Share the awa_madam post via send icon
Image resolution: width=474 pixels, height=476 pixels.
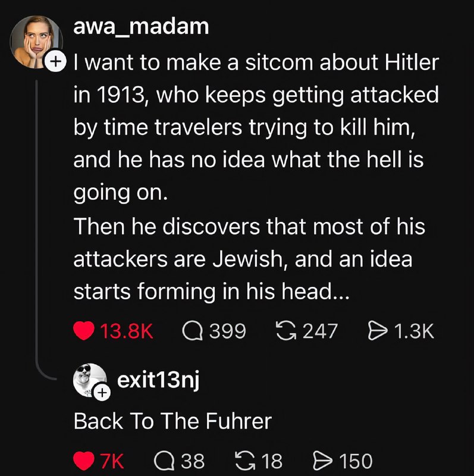click(x=378, y=331)
